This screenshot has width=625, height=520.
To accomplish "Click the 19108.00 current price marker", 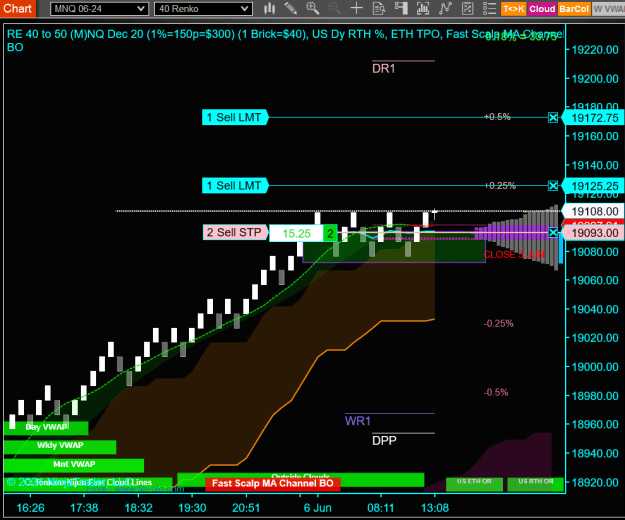I will [593, 211].
